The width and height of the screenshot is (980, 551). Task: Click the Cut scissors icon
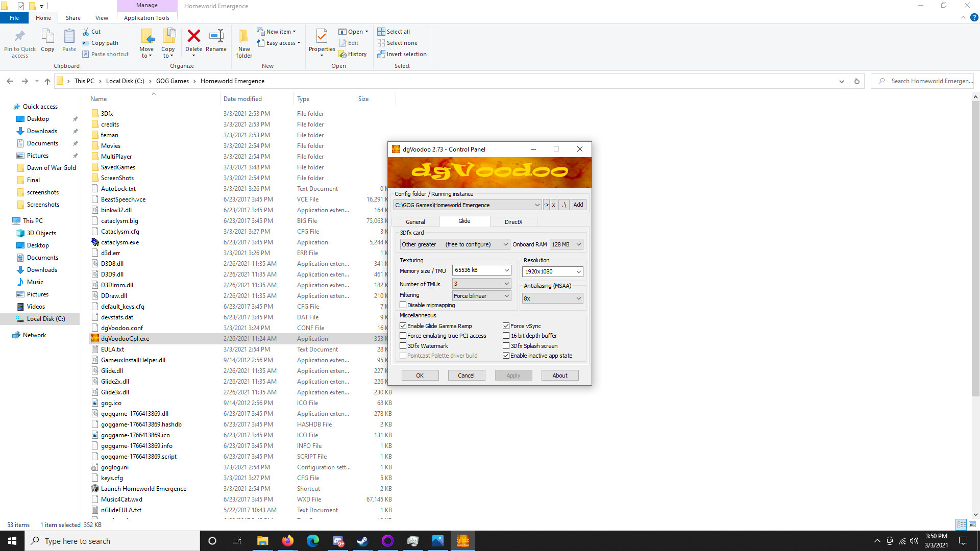(x=86, y=32)
